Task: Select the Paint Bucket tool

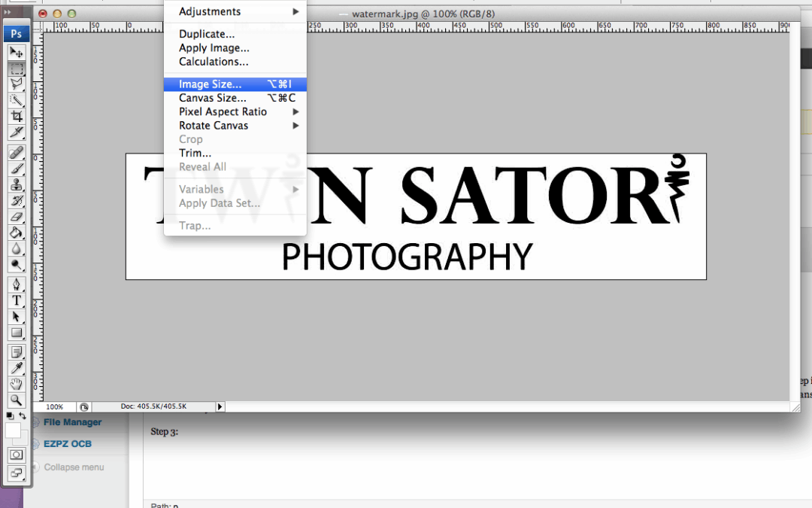Action: pos(17,233)
